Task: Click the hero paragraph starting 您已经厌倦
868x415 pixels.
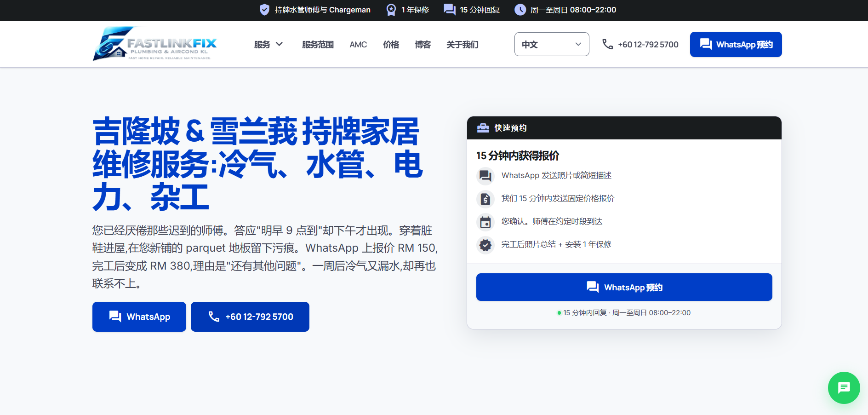Action: [x=265, y=257]
